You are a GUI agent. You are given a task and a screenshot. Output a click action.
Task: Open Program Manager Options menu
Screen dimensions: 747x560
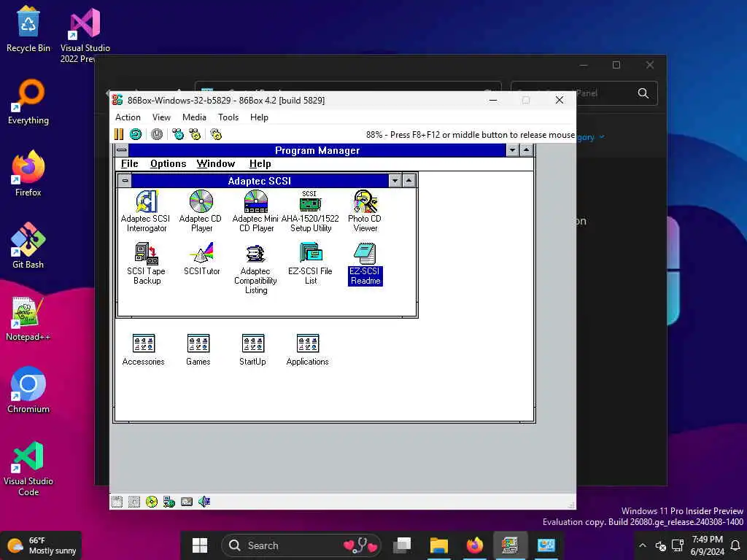(169, 164)
